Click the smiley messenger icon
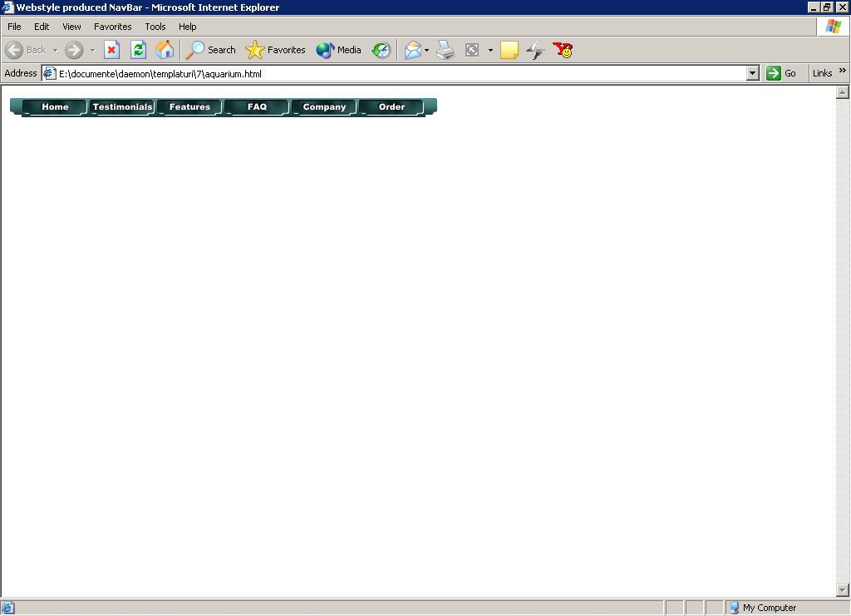This screenshot has width=851, height=616. tap(563, 50)
